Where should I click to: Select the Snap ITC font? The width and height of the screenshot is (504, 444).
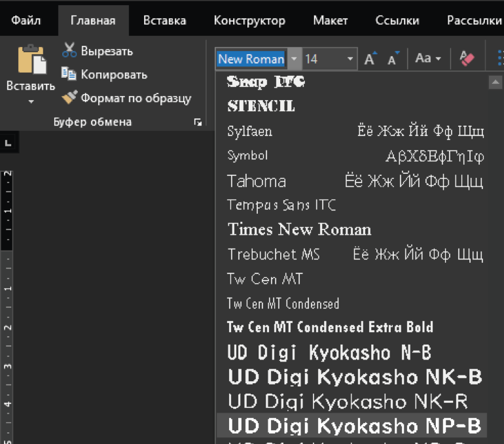point(351,82)
